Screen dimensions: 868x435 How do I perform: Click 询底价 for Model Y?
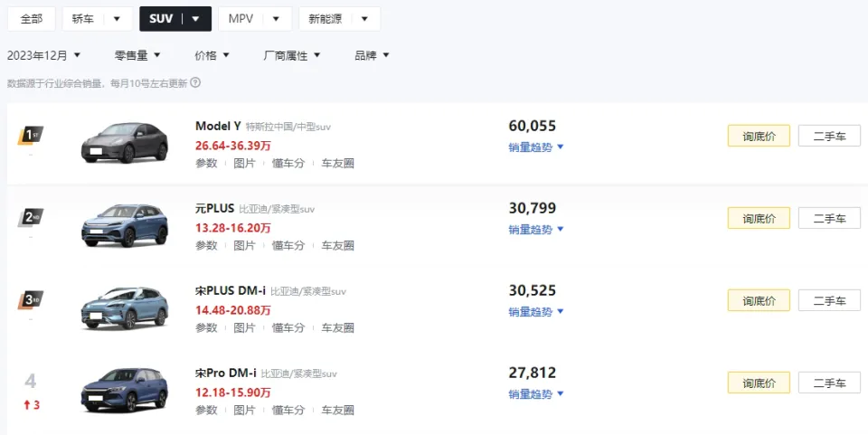(759, 137)
